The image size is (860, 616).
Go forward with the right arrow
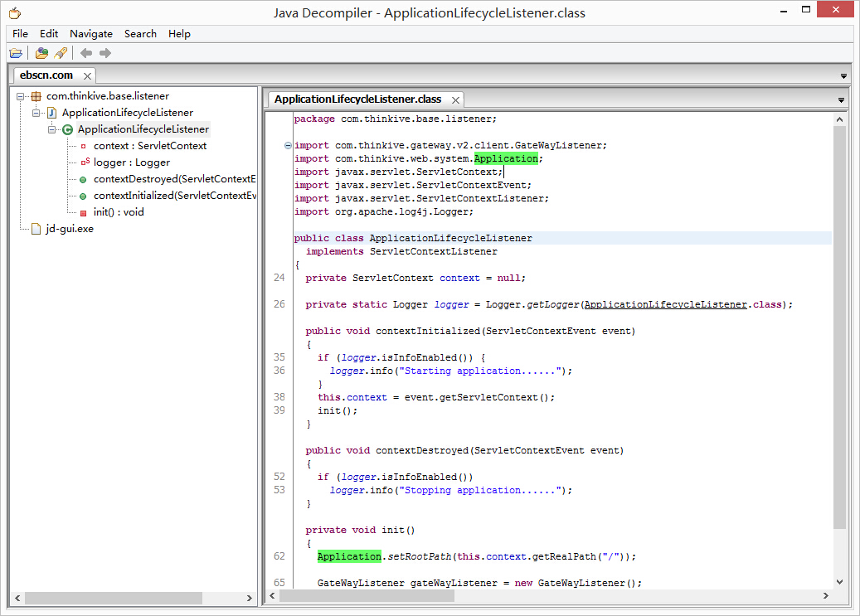pos(105,53)
